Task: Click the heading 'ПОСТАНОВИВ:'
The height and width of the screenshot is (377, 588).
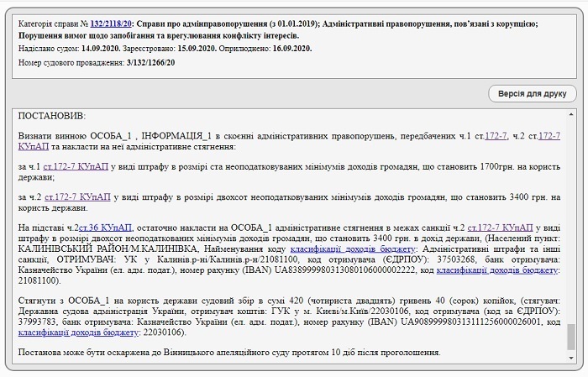Action: [x=52, y=116]
